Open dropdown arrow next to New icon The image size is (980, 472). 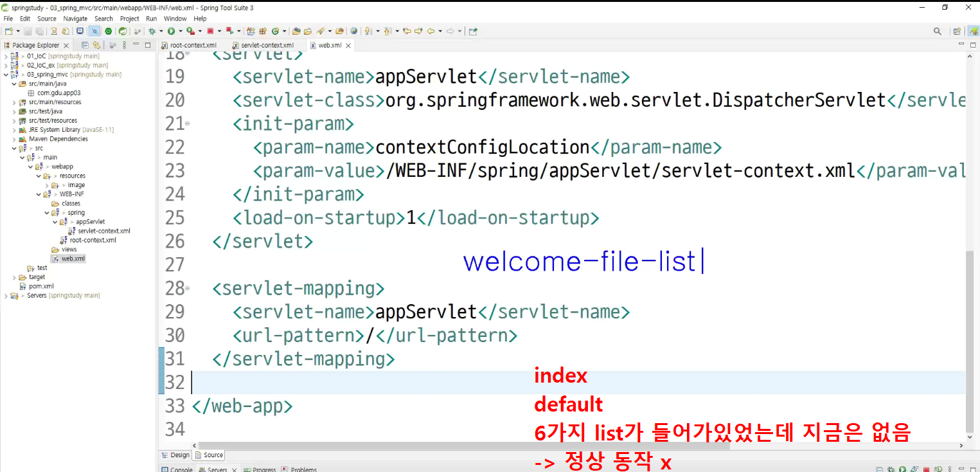pyautogui.click(x=17, y=31)
